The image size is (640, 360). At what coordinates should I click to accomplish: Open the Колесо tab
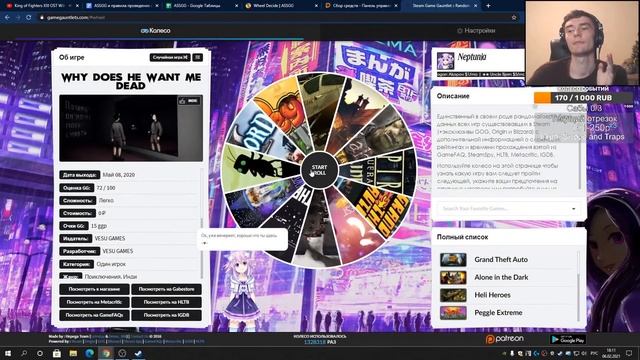(156, 31)
